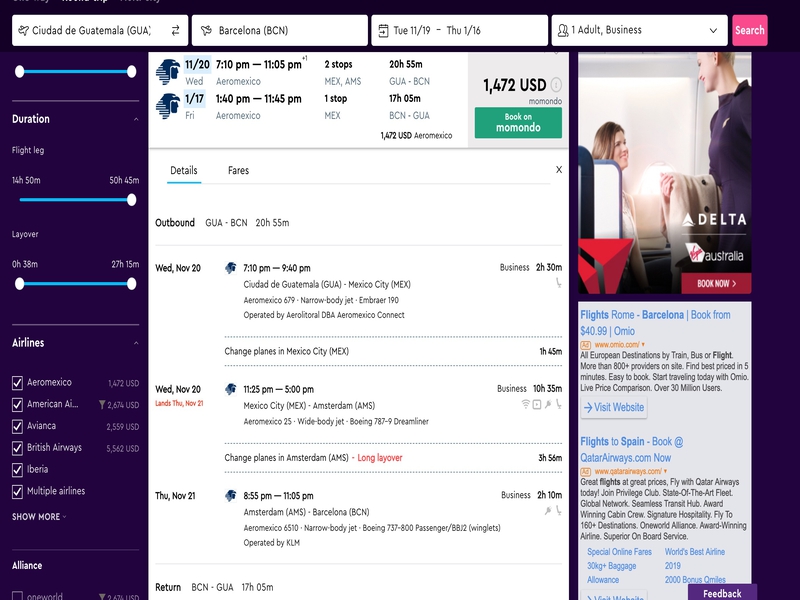Click the traveler person icon
The width and height of the screenshot is (800, 600).
(563, 31)
